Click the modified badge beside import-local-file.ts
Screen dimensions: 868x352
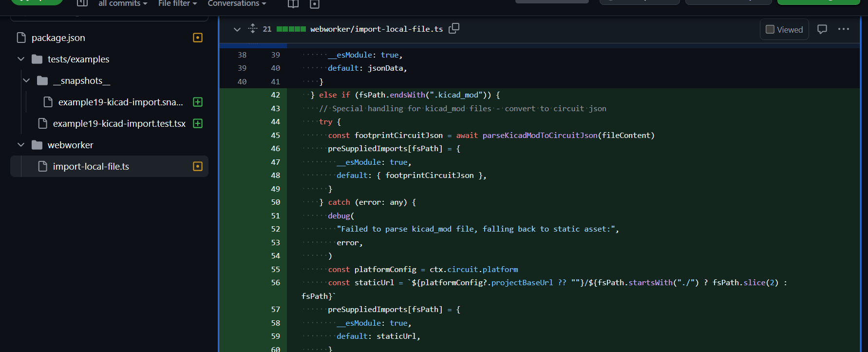pyautogui.click(x=198, y=166)
